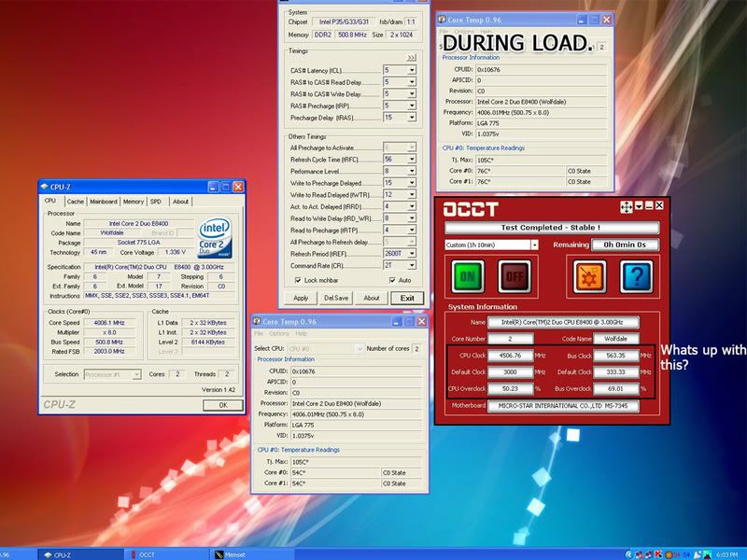Click the Core Temp icon in the 76C window title
This screenshot has height=560, width=747.
tap(442, 20)
